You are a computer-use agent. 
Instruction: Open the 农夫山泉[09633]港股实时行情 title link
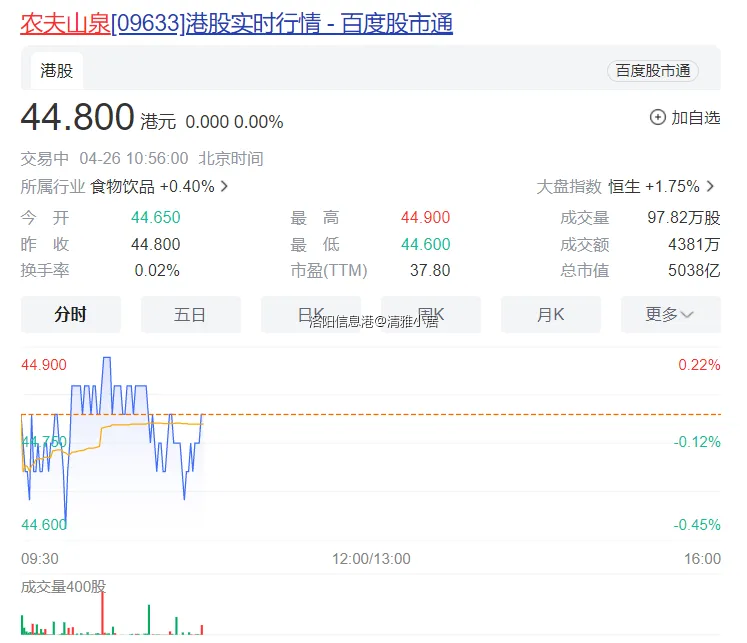pos(236,23)
